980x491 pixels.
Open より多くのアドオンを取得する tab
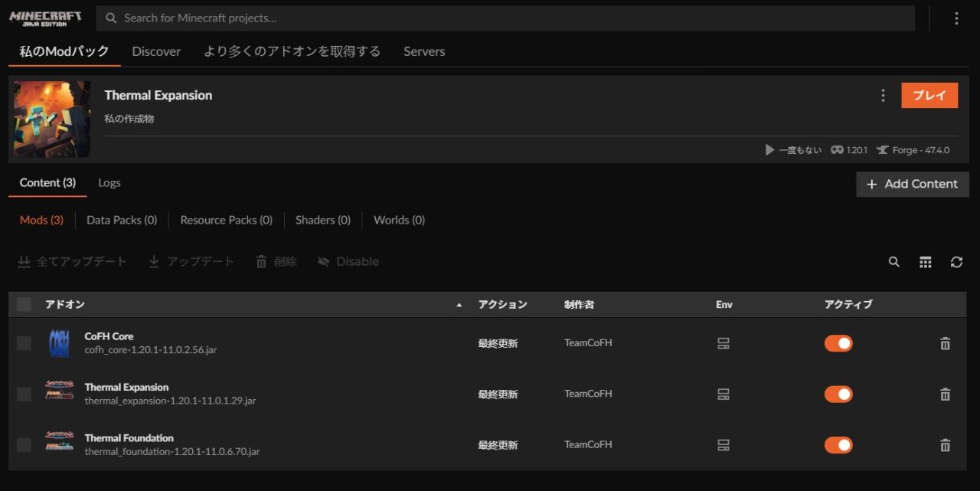(292, 51)
